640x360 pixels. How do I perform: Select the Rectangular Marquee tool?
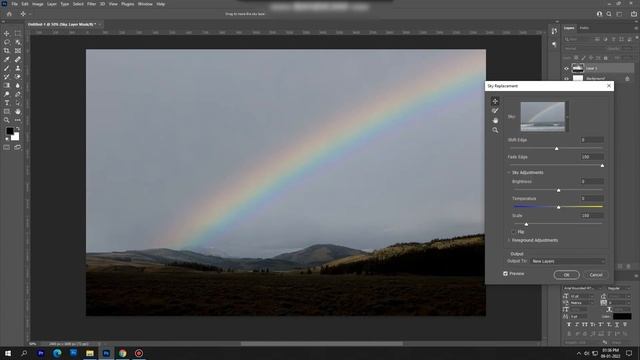(18, 33)
